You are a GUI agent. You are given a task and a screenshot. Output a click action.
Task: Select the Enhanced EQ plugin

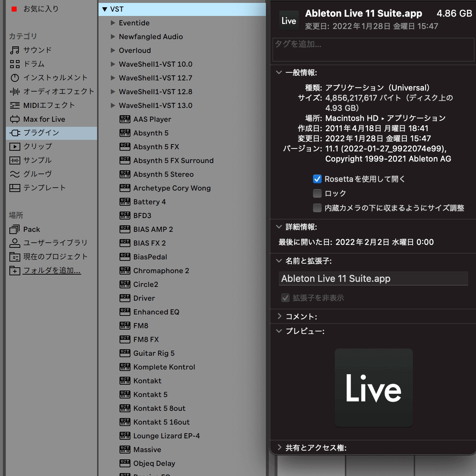coord(156,312)
